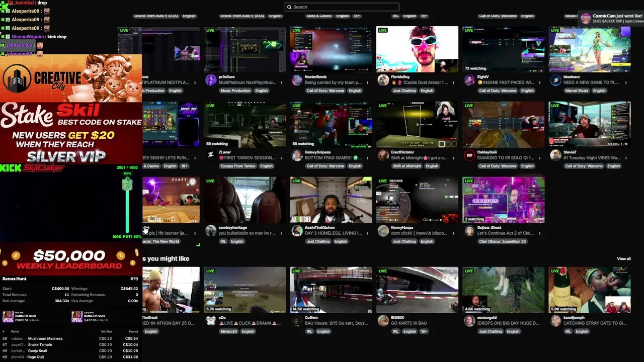Click ErectDictator's profile avatar
The width and height of the screenshot is (644, 362).
(383, 155)
